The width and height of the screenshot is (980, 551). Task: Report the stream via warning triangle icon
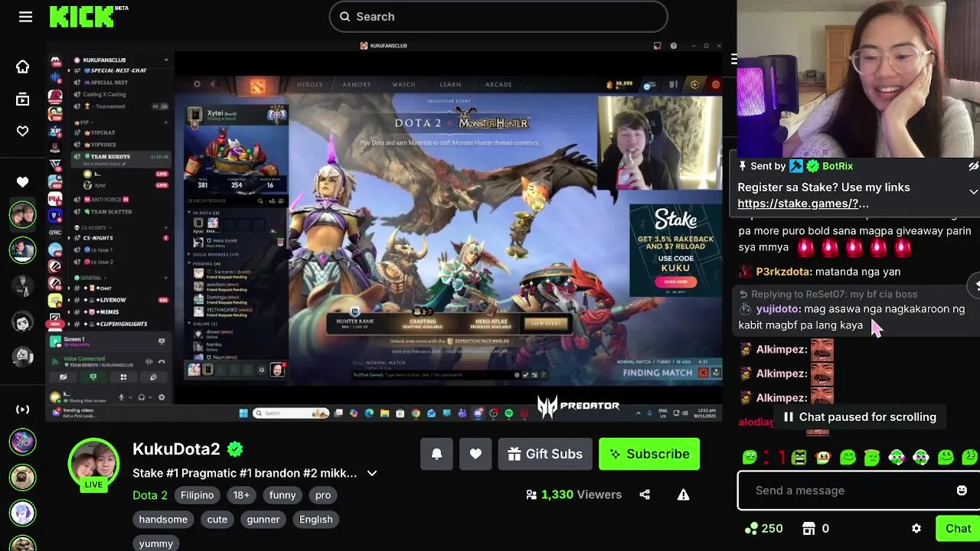pos(683,494)
